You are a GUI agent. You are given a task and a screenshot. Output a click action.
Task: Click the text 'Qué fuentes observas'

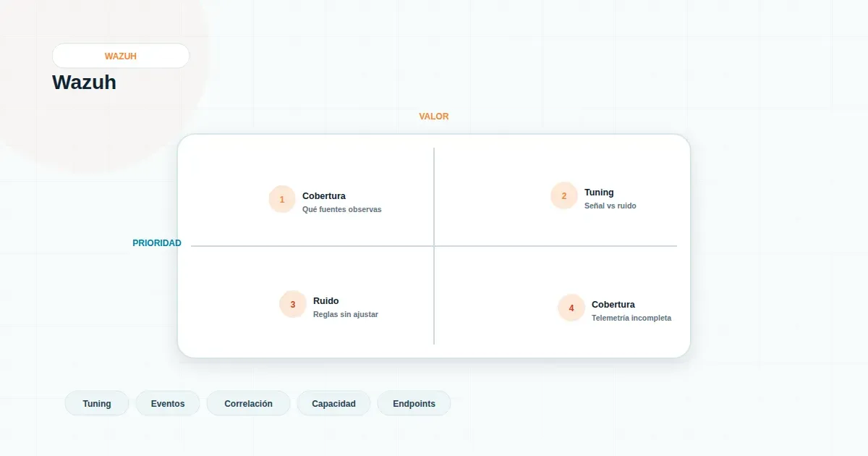point(341,209)
